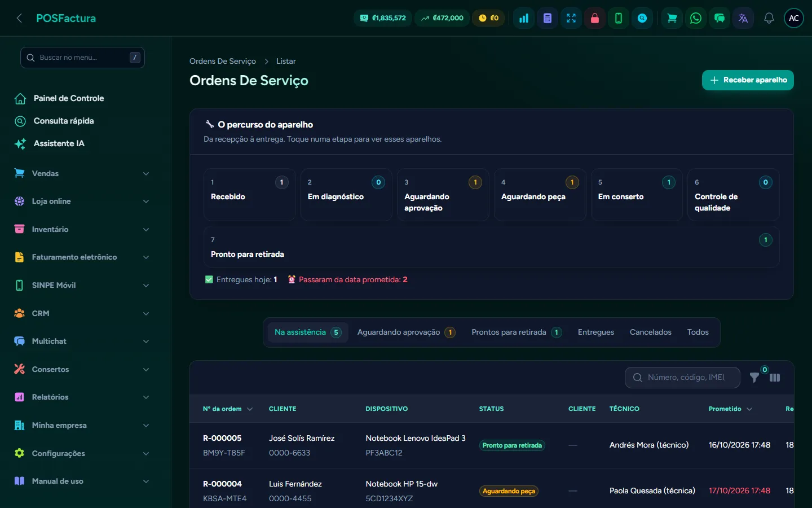The image size is (812, 508).
Task: Open Assistente IA in the sidebar
Action: (x=82, y=143)
